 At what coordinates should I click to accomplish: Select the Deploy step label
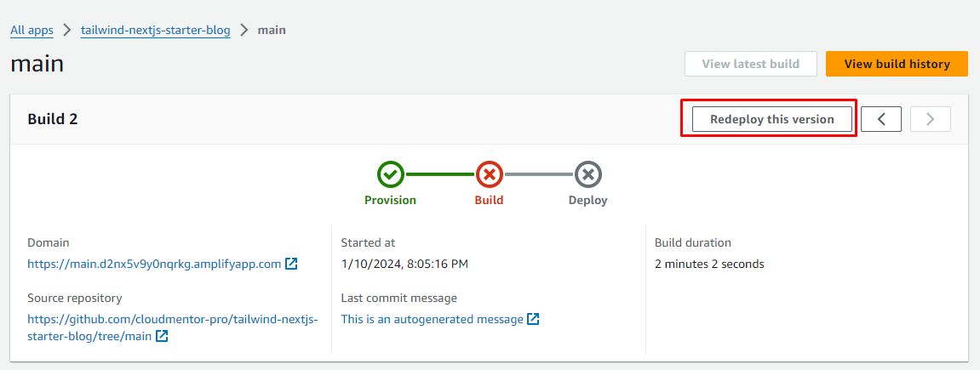point(587,201)
